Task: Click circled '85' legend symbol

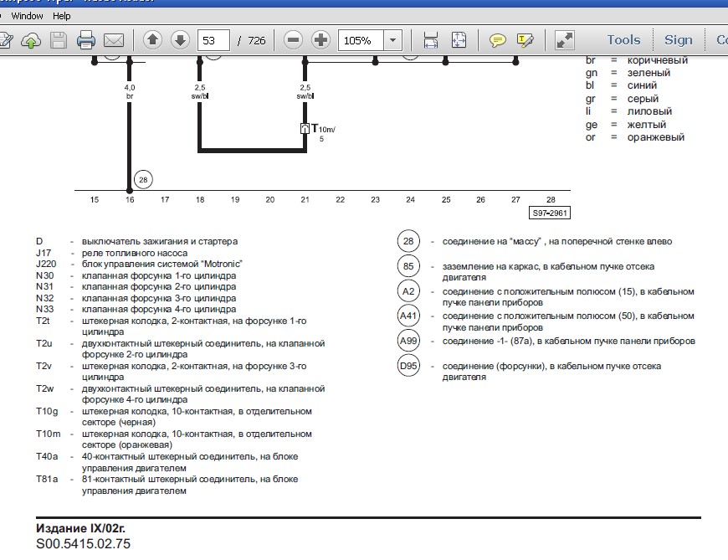Action: (x=408, y=266)
